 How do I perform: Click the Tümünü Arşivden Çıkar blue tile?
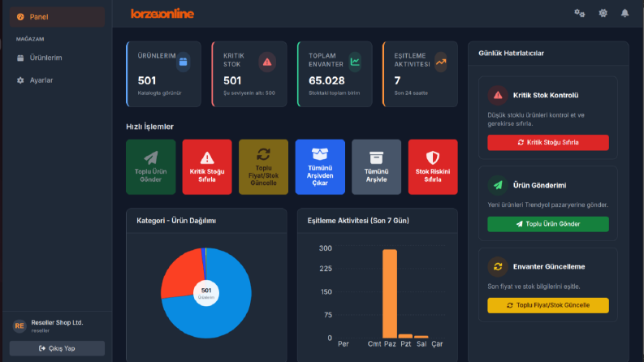coord(320,166)
